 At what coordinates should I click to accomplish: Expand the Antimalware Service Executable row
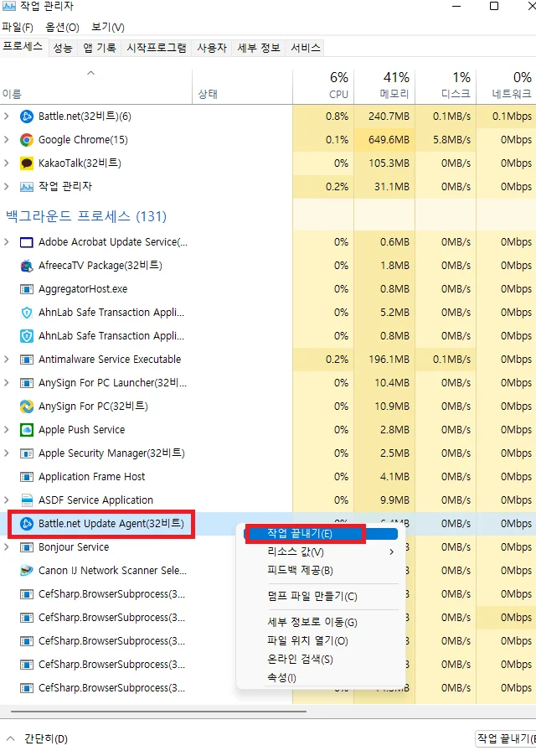[7, 360]
